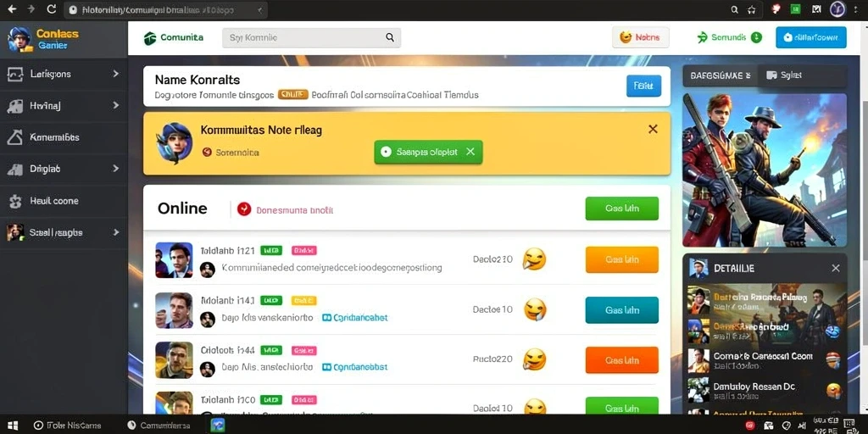The image size is (868, 434).
Task: Open the browser toolbar magnifier icon
Action: click(x=735, y=9)
